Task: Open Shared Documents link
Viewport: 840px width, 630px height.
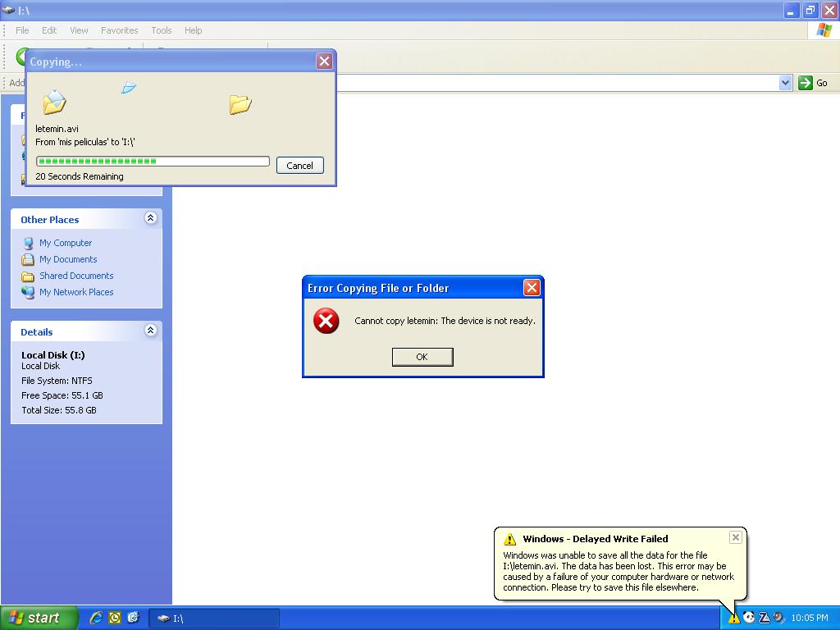Action: tap(76, 276)
